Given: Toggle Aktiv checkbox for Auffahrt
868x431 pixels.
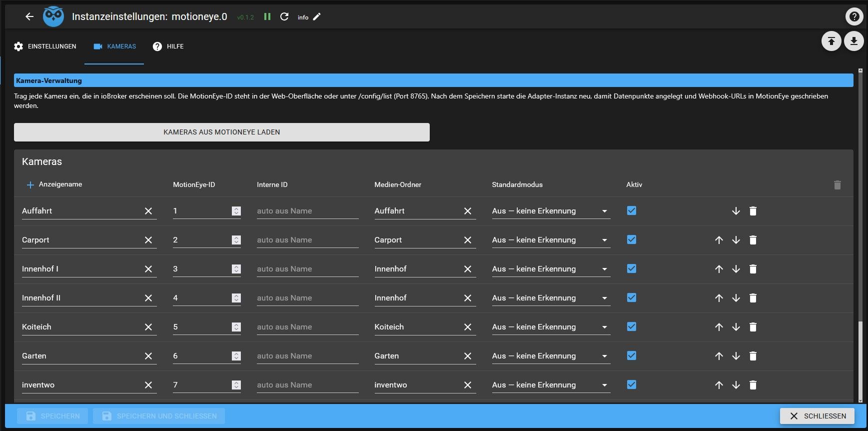Looking at the screenshot, I should coord(632,210).
